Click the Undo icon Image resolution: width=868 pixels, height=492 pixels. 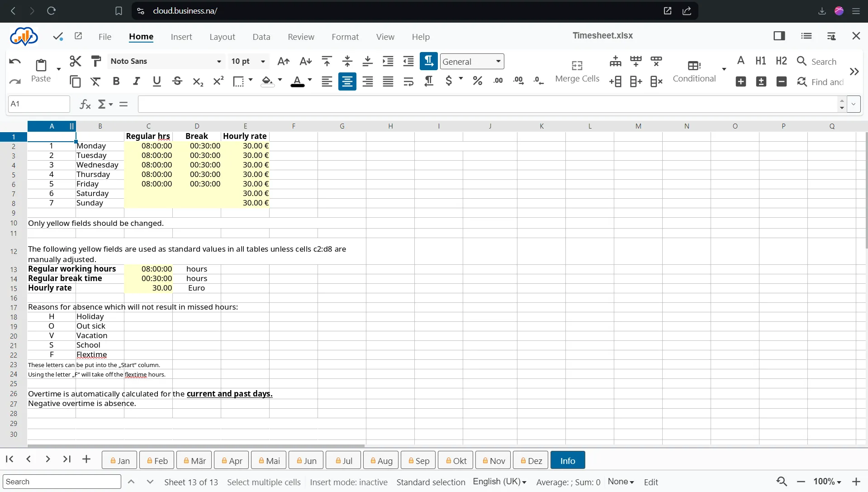click(x=15, y=61)
